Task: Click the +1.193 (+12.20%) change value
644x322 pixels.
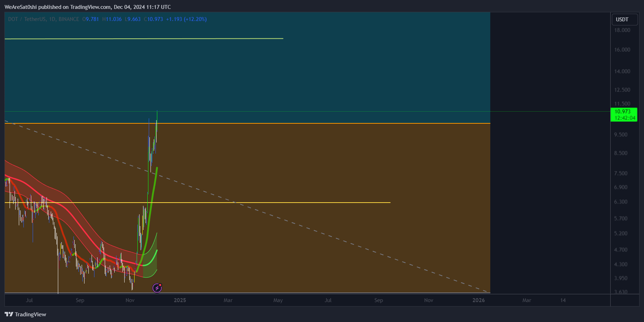Action: (x=186, y=19)
